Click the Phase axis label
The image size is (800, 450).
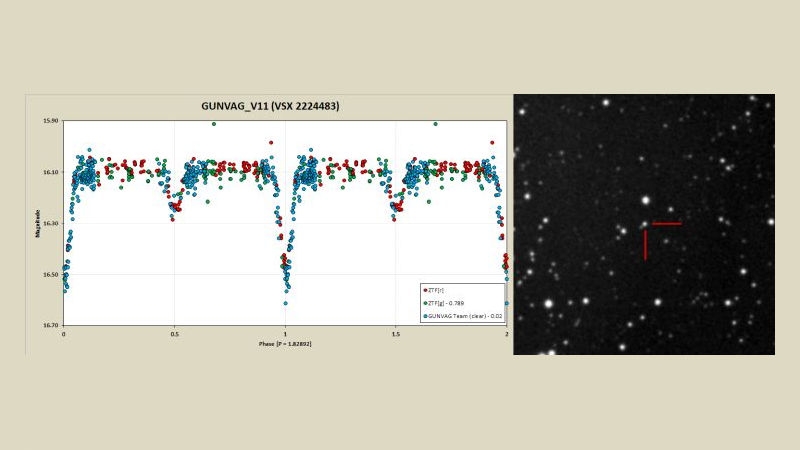(x=283, y=343)
